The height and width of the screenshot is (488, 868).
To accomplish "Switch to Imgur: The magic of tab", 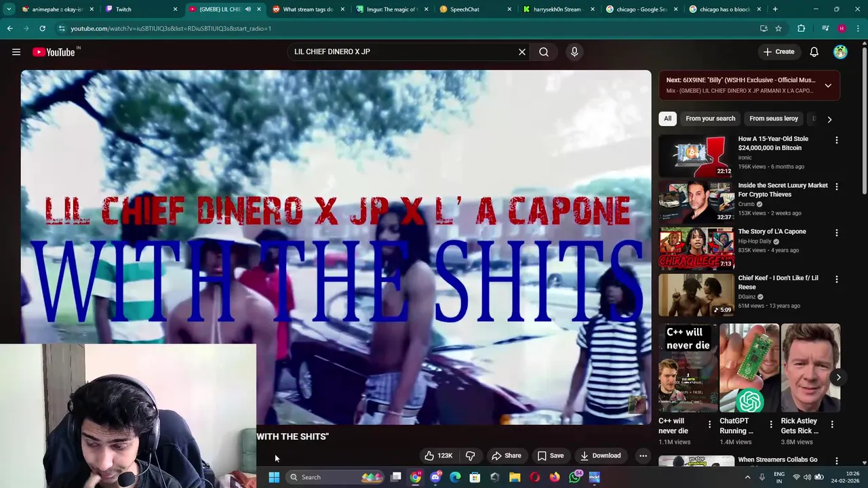I will click(393, 9).
